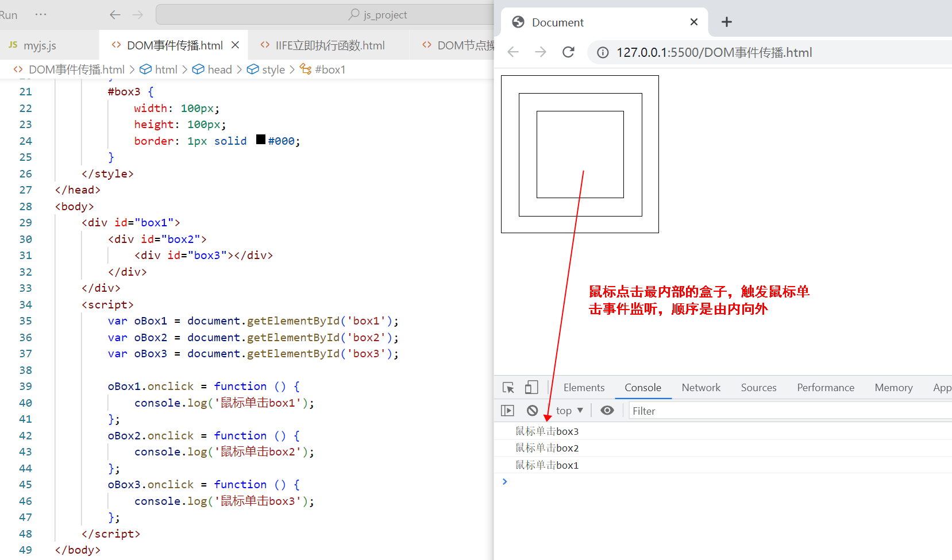Click the </style> tag on line 26

click(107, 173)
